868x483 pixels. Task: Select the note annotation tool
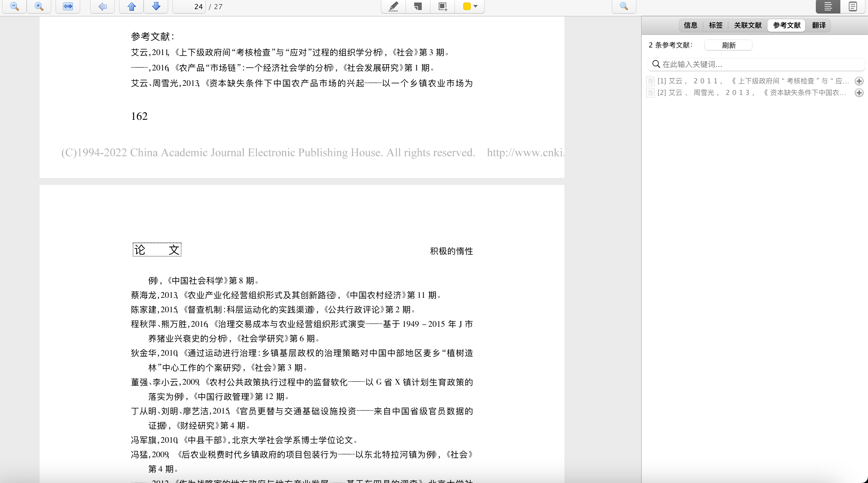tap(417, 7)
